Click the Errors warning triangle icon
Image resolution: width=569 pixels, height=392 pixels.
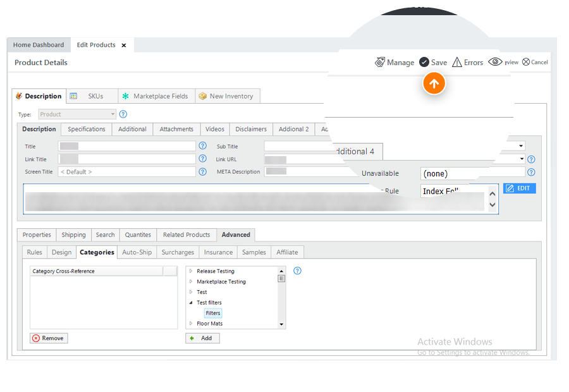tap(457, 62)
